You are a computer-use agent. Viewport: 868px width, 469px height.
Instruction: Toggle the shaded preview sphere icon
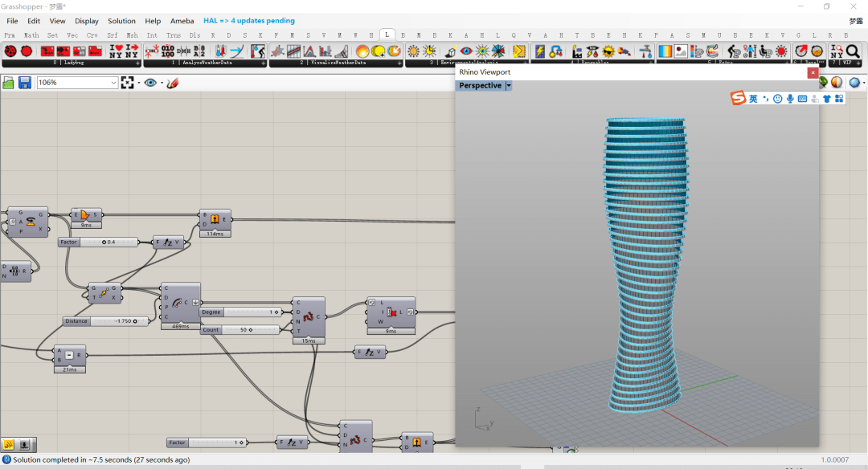837,82
